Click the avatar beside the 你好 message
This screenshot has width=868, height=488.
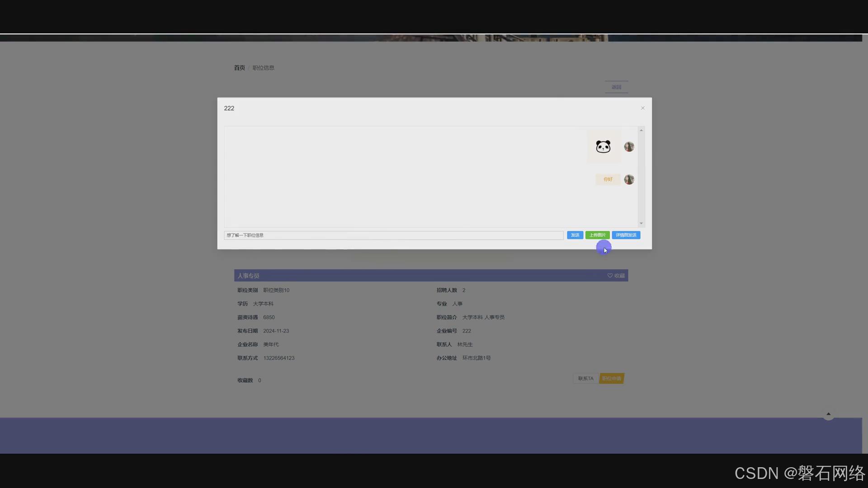pyautogui.click(x=629, y=179)
